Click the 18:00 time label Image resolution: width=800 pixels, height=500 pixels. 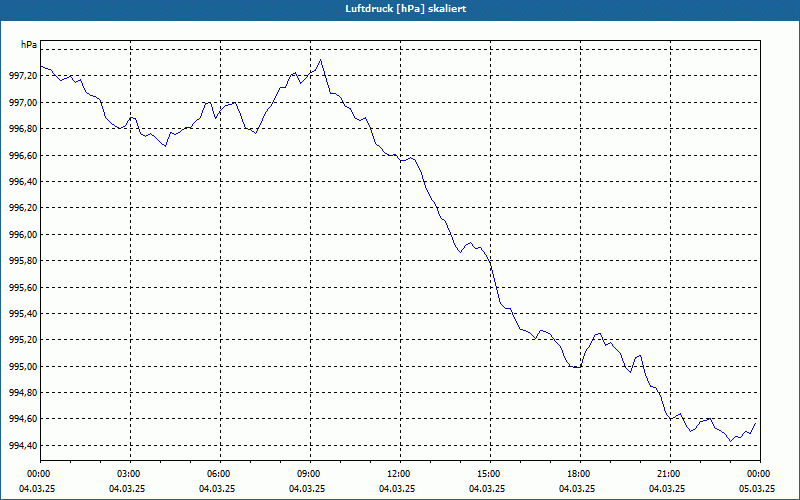(x=580, y=474)
